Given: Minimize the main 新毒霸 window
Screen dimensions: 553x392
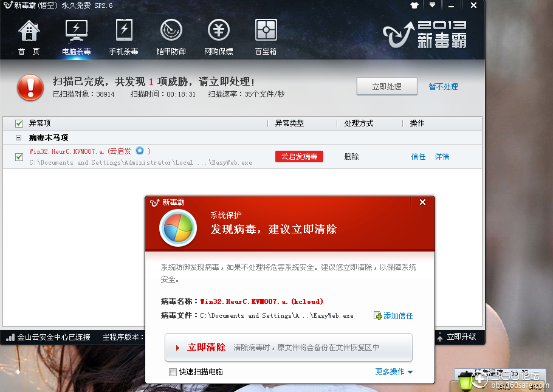Looking at the screenshot, I should (451, 5).
